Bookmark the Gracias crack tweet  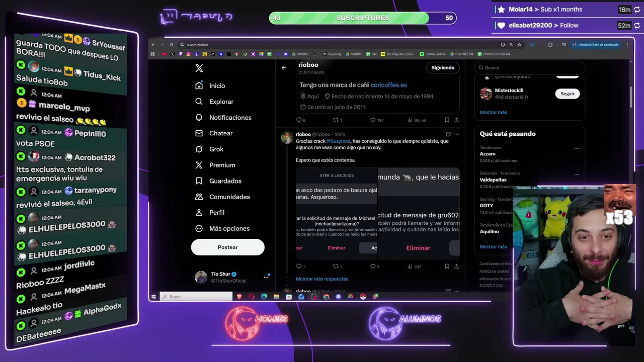pos(447,266)
